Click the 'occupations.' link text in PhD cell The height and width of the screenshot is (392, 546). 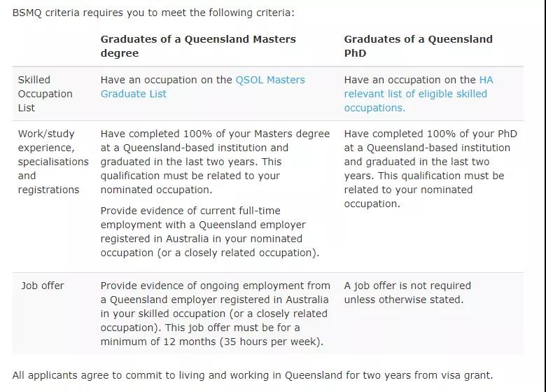tap(374, 108)
